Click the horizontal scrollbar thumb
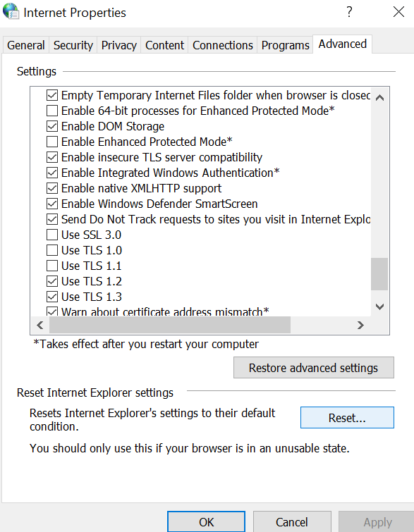Viewport: 414px width, 532px height. click(170, 325)
